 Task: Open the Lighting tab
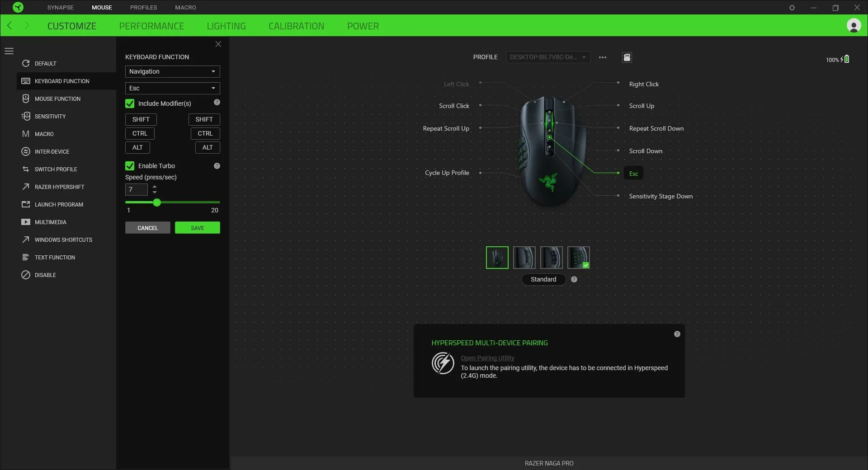226,26
